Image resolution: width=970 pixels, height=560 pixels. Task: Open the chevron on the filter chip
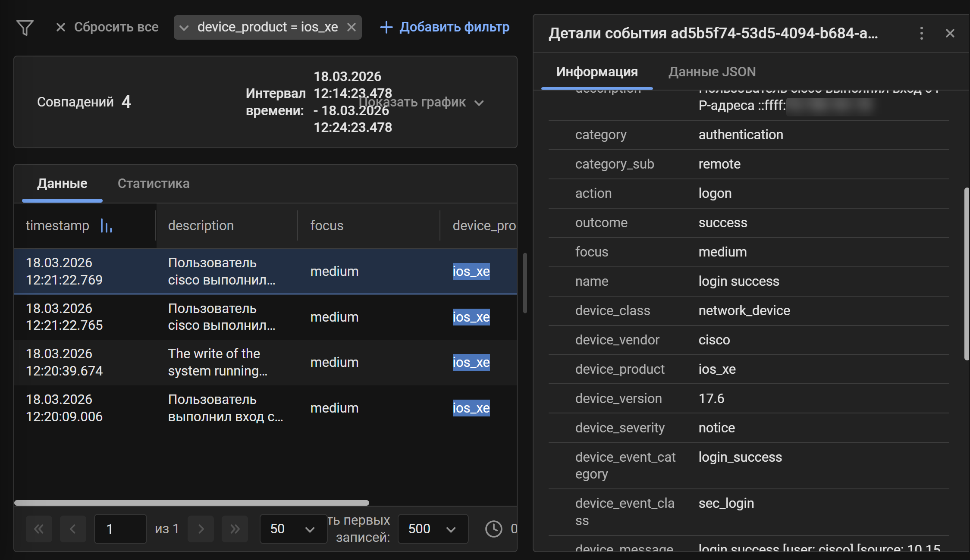pyautogui.click(x=185, y=27)
